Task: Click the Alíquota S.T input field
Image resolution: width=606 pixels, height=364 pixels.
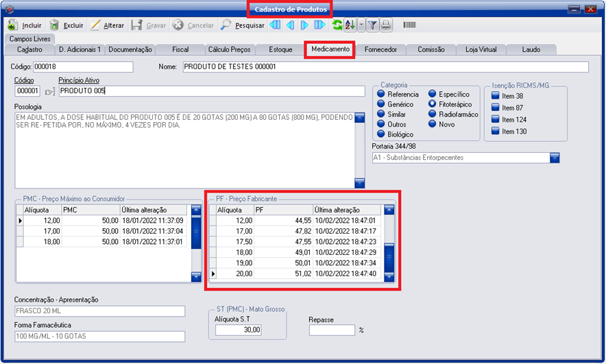Action: [239, 330]
